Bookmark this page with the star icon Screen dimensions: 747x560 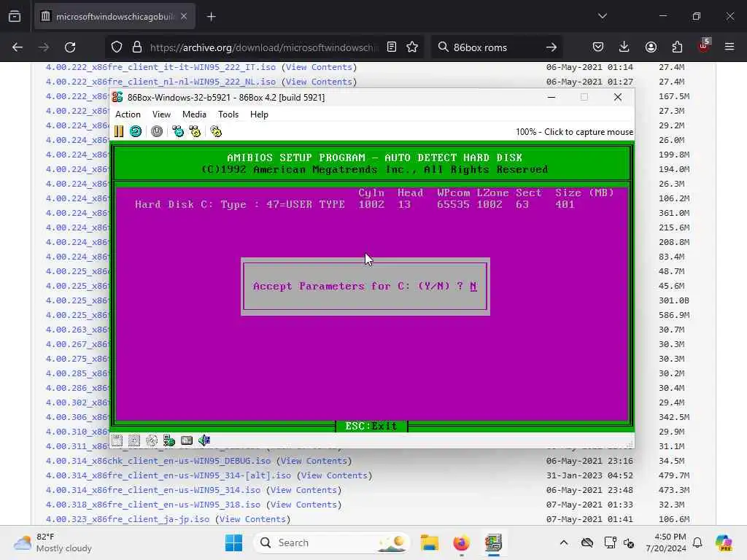pyautogui.click(x=412, y=47)
